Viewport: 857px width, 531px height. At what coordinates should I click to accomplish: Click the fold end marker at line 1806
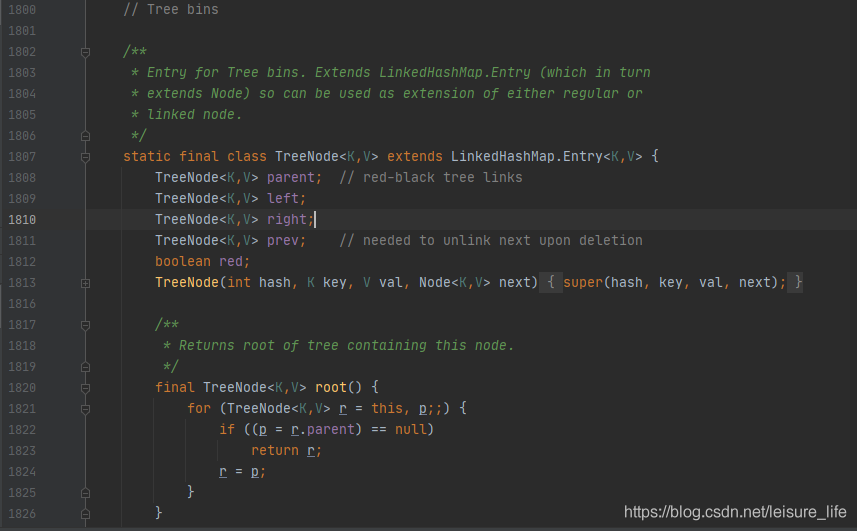coord(85,135)
